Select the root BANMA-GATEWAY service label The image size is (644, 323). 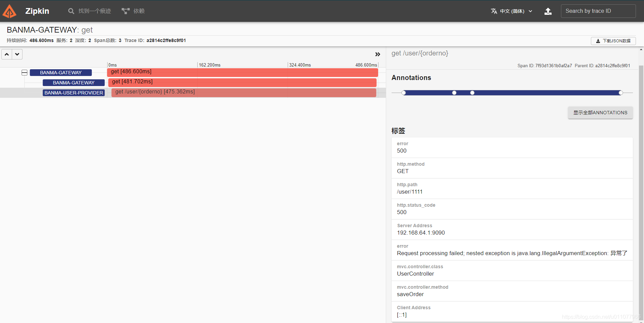(61, 73)
